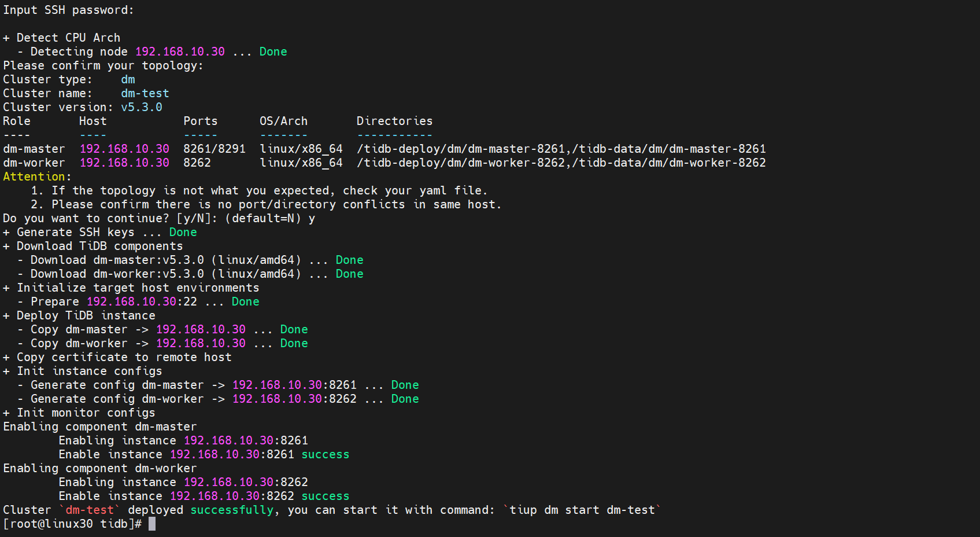Click '192.168.10.30:22' in the Prepare line
Screen dimensions: 980x537
[x=142, y=301]
